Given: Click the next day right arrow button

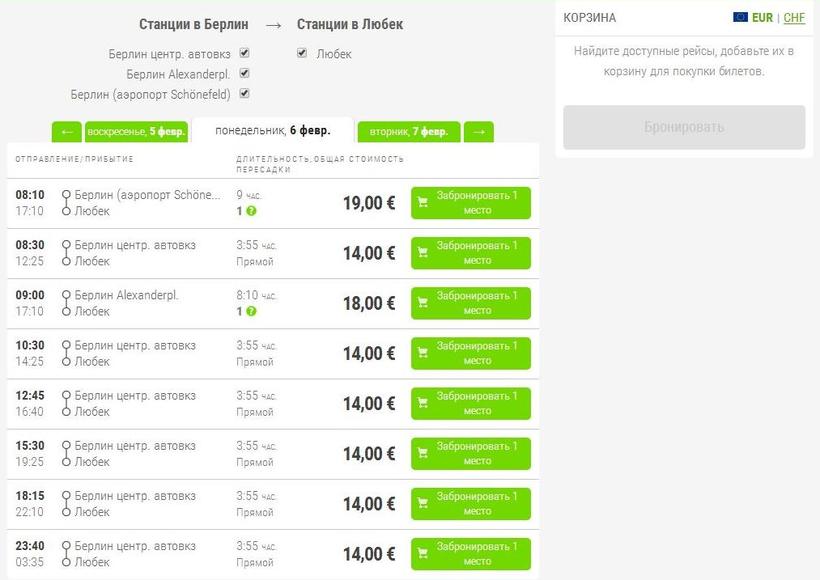Looking at the screenshot, I should click(478, 132).
